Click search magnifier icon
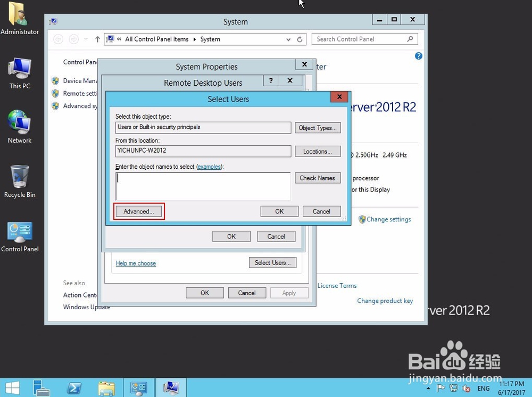This screenshot has height=397, width=532. 410,39
